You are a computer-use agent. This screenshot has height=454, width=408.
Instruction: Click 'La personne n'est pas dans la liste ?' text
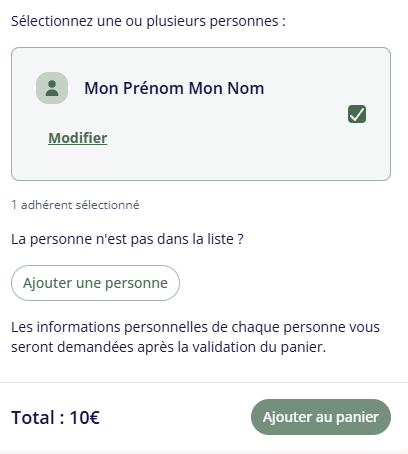point(127,239)
